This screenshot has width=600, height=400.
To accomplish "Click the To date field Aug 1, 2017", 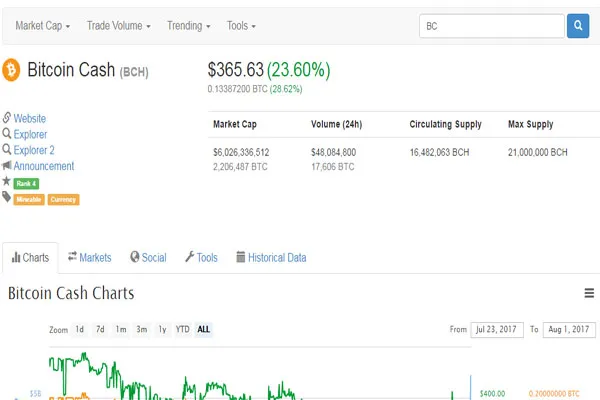I will (569, 330).
